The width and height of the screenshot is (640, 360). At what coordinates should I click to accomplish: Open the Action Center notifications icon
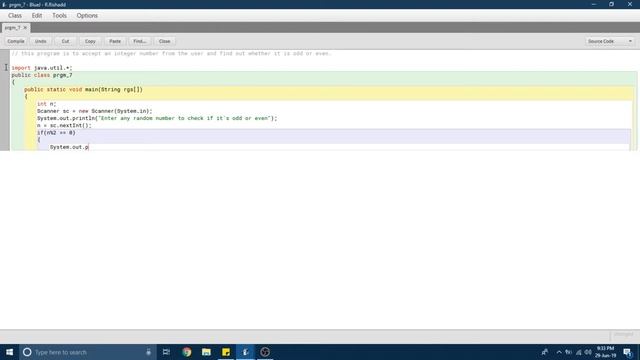coord(628,352)
